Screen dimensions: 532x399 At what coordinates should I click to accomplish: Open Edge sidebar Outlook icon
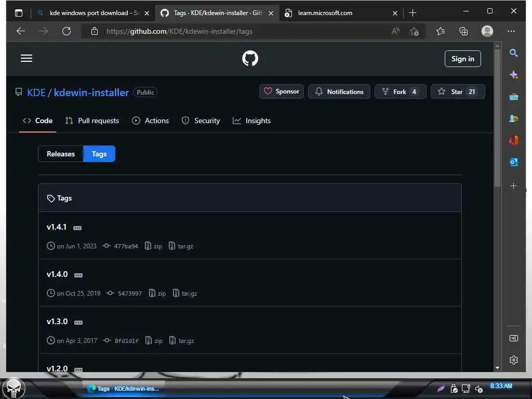pyautogui.click(x=514, y=162)
